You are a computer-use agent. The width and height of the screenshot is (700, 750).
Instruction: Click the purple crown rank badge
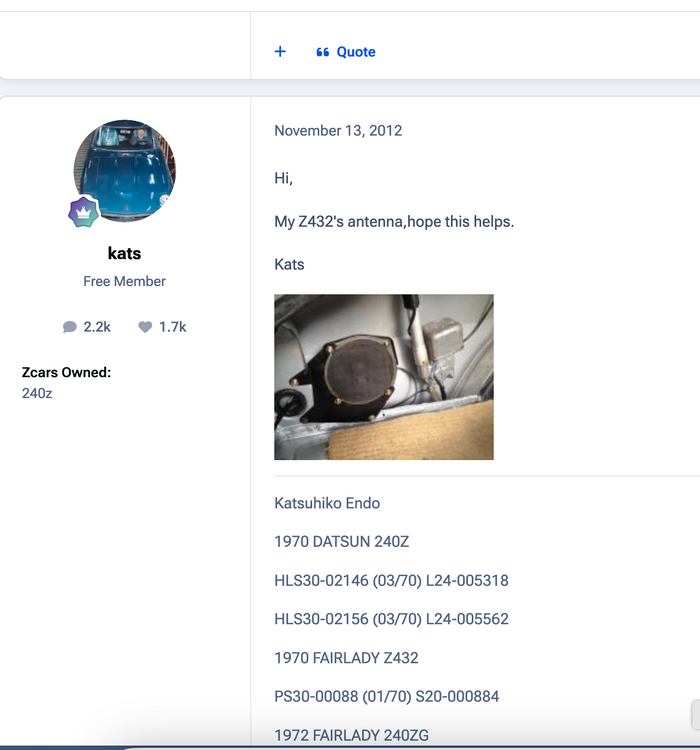click(x=84, y=212)
